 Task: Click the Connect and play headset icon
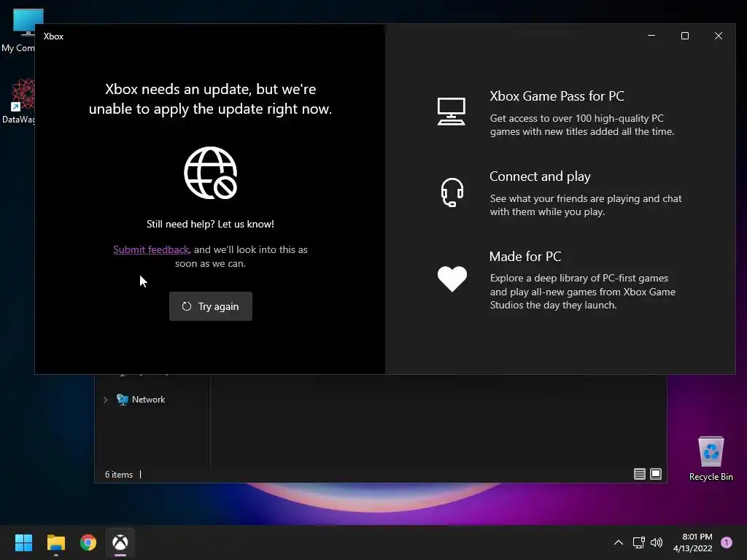[x=452, y=192]
